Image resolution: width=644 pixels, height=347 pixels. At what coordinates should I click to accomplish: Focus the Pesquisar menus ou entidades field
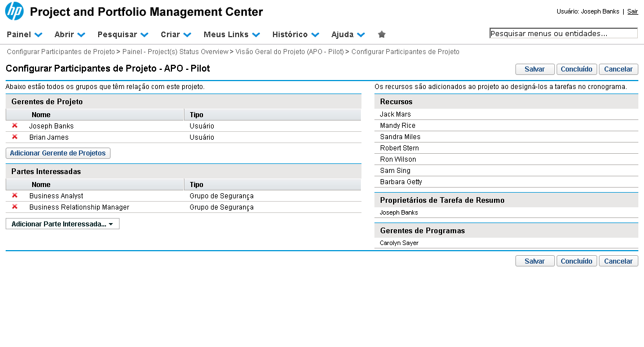563,34
